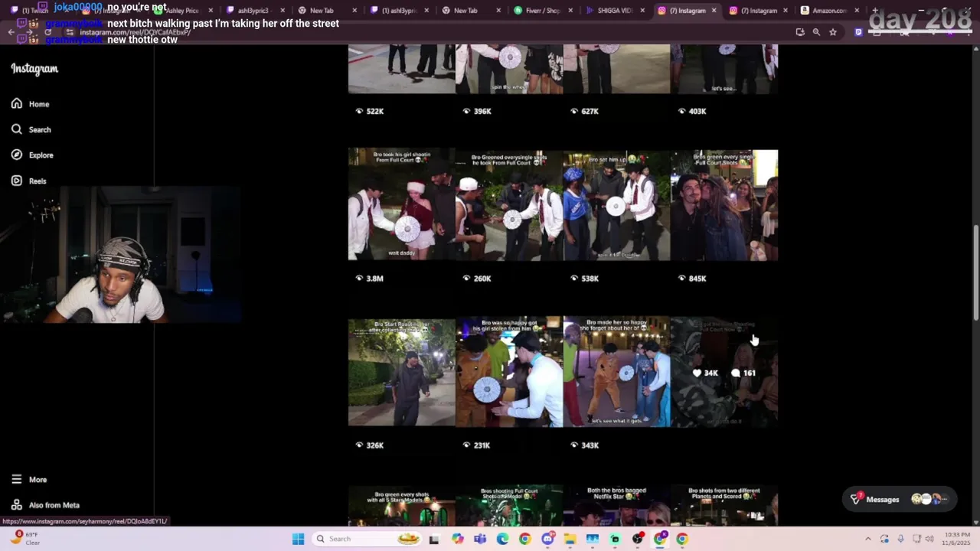Go to Instagram Home in the sidebar

coord(31,104)
